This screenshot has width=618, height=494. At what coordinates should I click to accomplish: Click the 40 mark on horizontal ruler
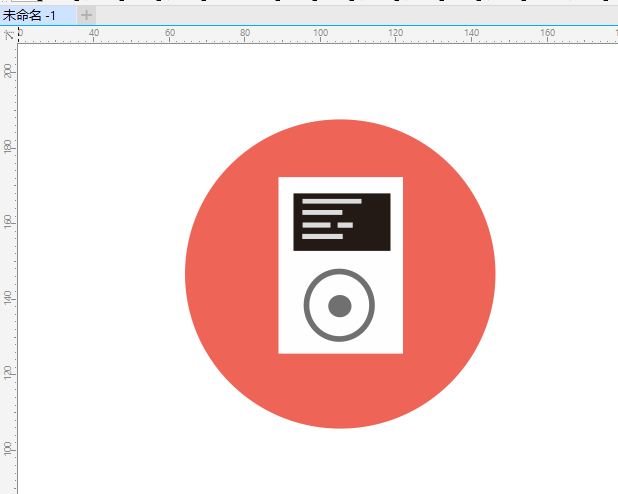[x=94, y=34]
